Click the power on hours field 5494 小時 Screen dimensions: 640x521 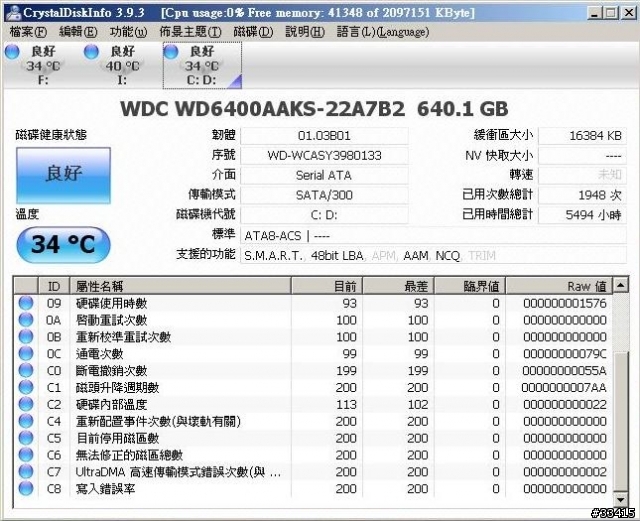click(x=582, y=215)
